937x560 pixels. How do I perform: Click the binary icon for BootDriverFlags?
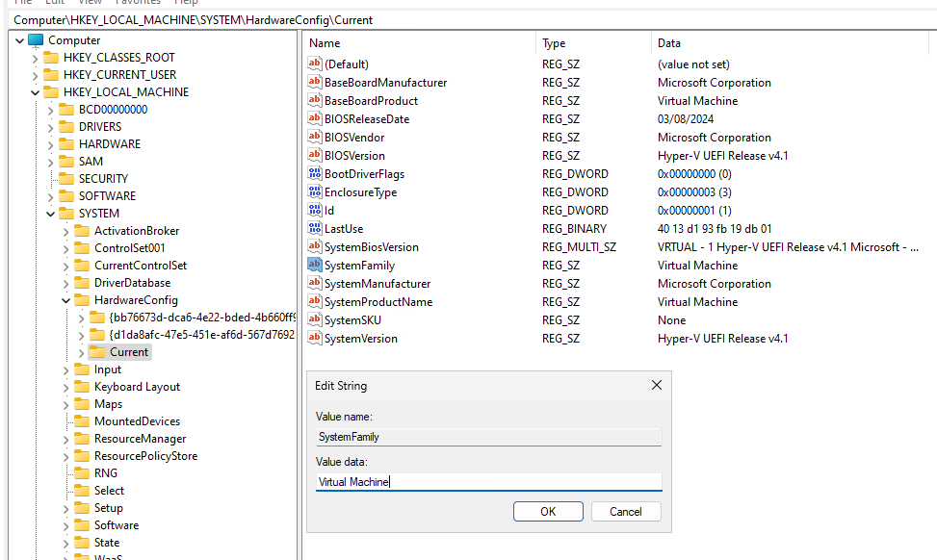pos(314,173)
